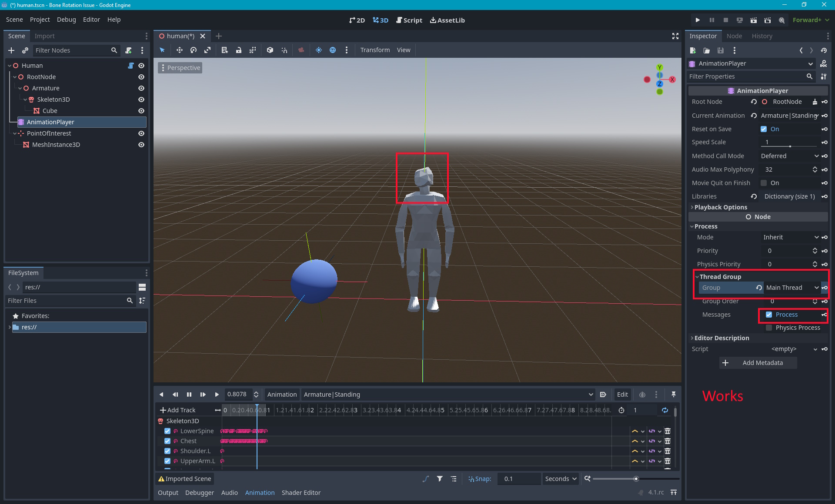Open the Debug menu
The height and width of the screenshot is (504, 835).
(66, 20)
